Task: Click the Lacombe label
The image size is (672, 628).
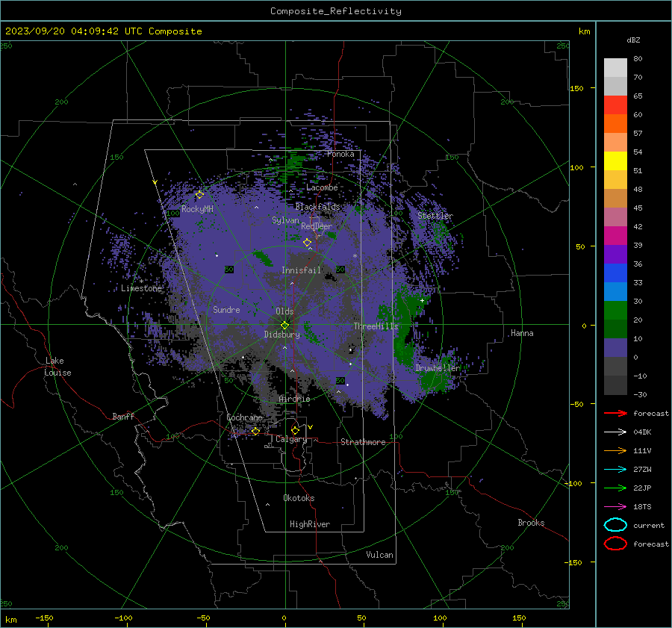Action: click(x=322, y=187)
